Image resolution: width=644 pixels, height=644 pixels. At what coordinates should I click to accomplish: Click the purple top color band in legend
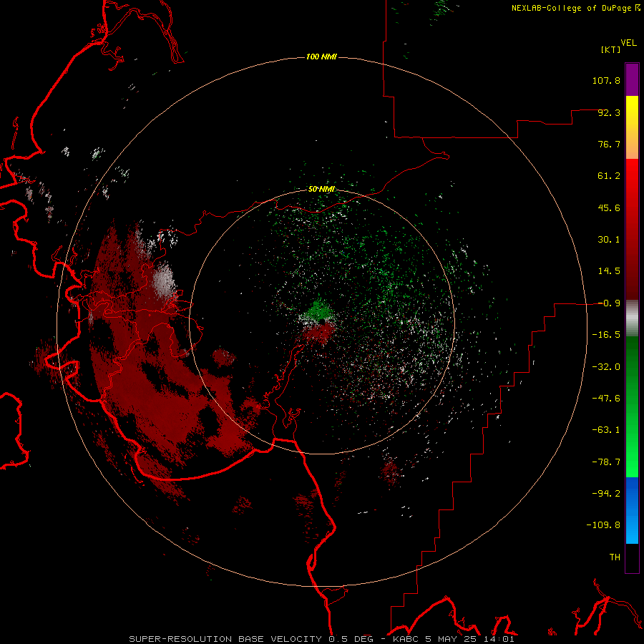coord(632,79)
